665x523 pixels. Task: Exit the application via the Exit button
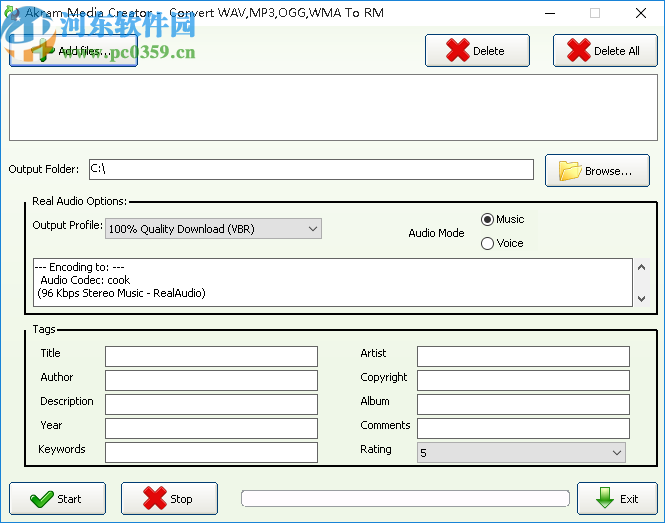(617, 498)
